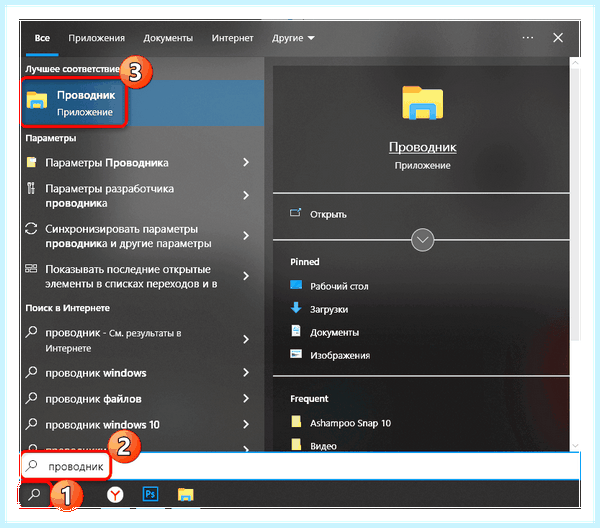This screenshot has height=528, width=600.
Task: Expand arrow for Показывать последние открытые элементы
Action: pos(246,276)
